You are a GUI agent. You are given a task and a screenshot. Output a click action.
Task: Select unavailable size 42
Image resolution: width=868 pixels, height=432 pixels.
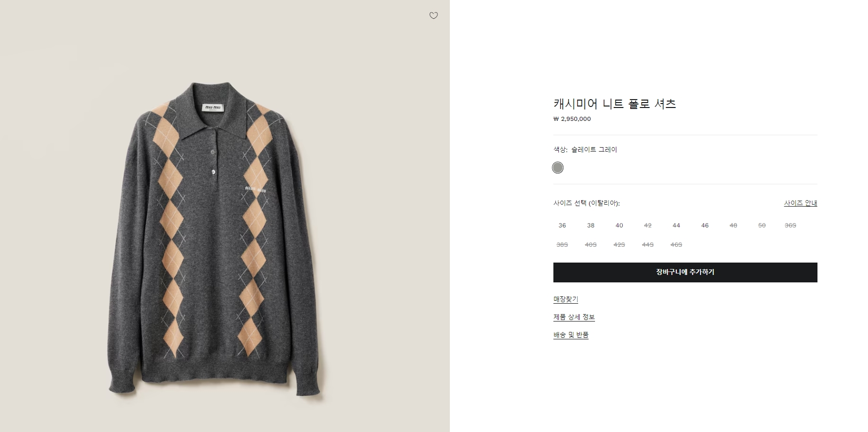pyautogui.click(x=648, y=225)
